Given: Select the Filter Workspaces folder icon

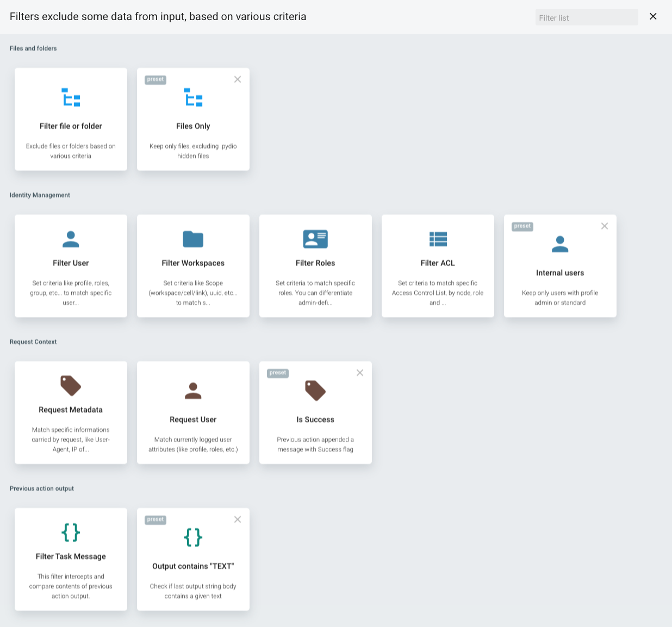Looking at the screenshot, I should point(193,239).
